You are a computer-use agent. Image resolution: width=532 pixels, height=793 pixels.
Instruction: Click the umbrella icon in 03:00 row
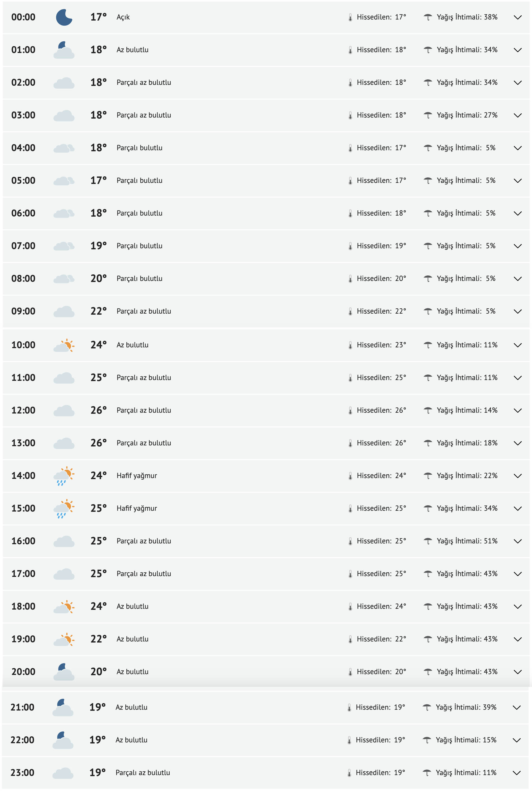click(428, 115)
